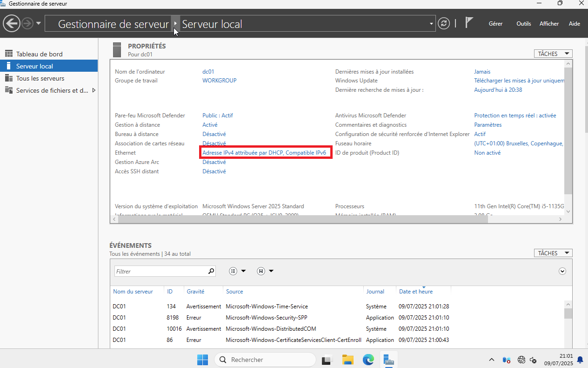Click the Propriétés horizontal scrollbar right arrow

click(x=561, y=219)
